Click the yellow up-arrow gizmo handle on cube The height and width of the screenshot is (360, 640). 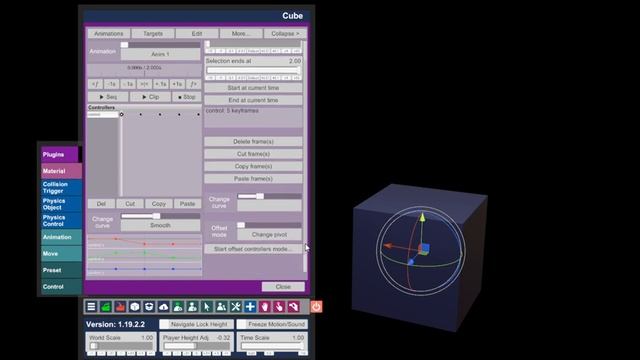point(422,217)
